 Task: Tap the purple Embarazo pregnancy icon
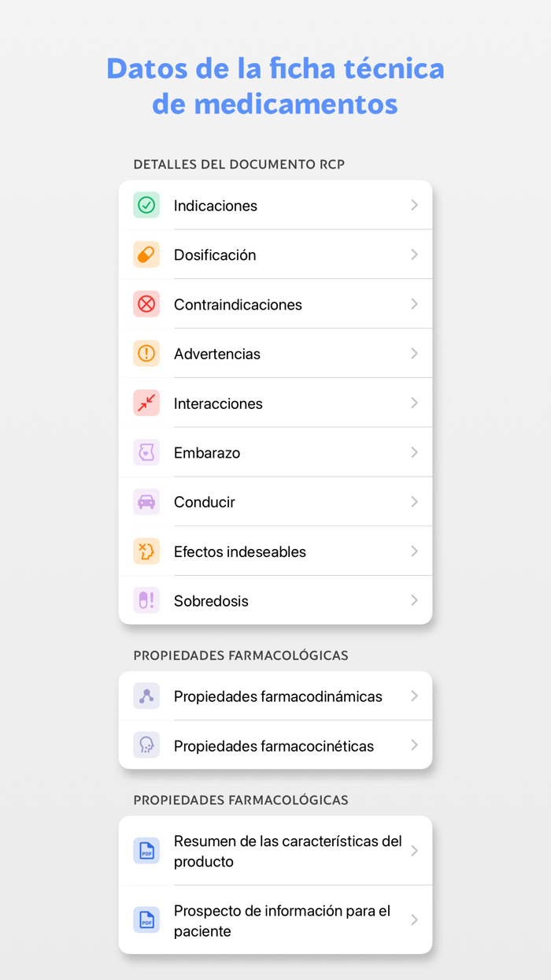(x=146, y=452)
